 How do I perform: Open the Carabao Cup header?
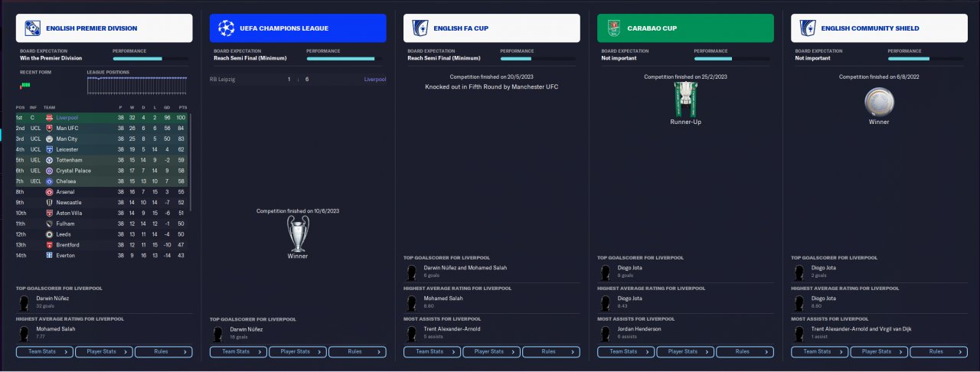[x=685, y=28]
